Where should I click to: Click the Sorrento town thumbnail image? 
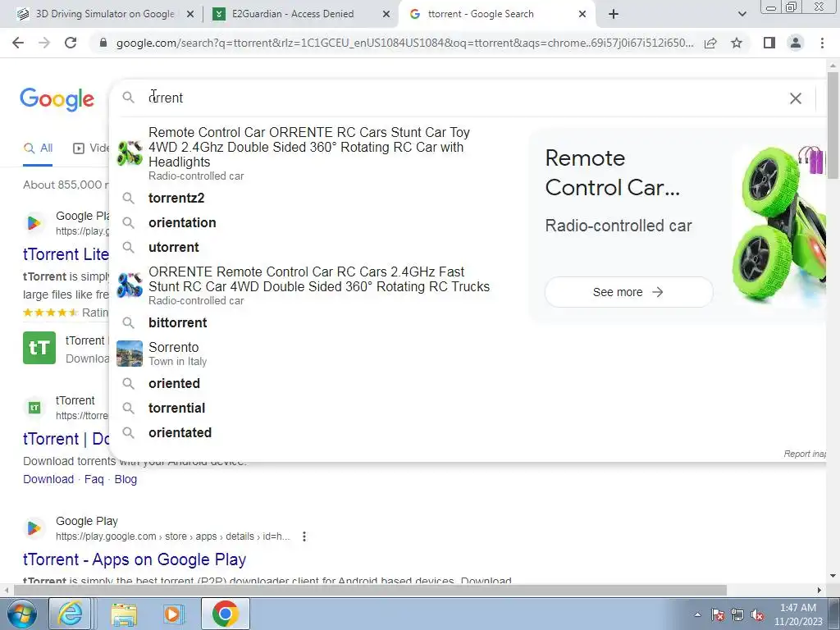(x=130, y=354)
